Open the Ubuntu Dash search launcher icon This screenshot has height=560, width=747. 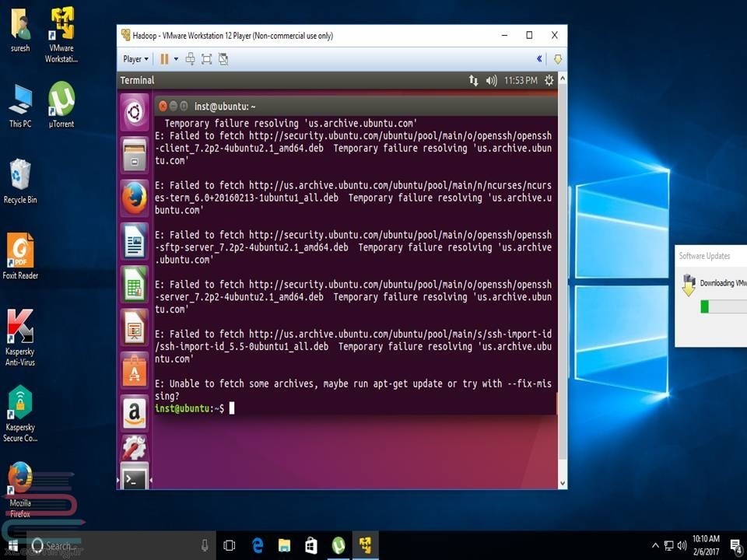[x=134, y=114]
